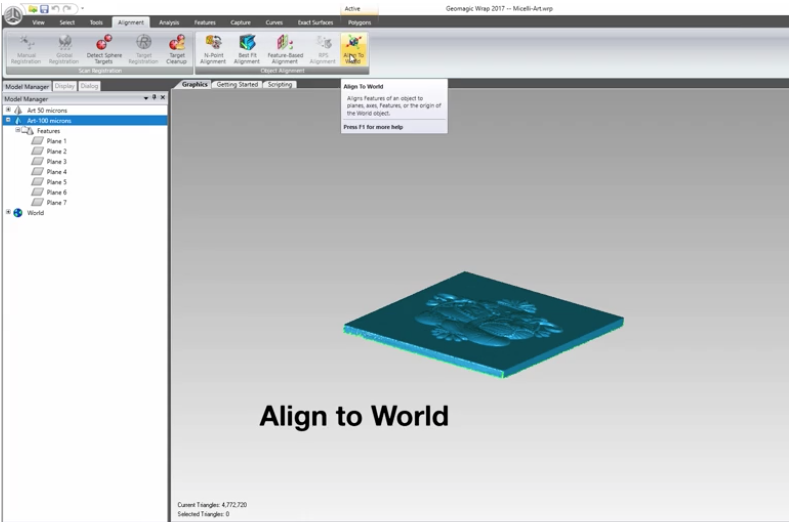This screenshot has width=789, height=522.
Task: Click the Global Registration tool
Action: click(x=64, y=49)
